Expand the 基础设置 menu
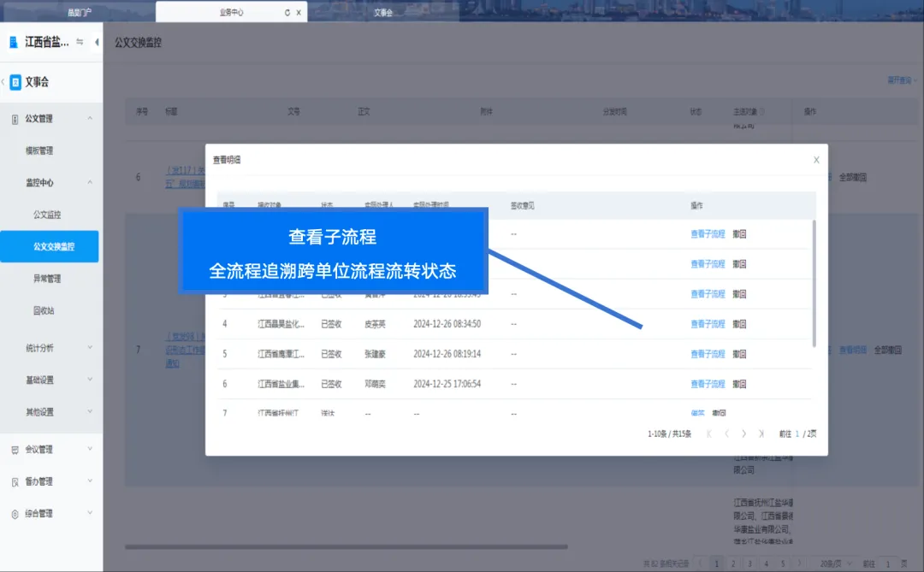The image size is (924, 572). 90,380
